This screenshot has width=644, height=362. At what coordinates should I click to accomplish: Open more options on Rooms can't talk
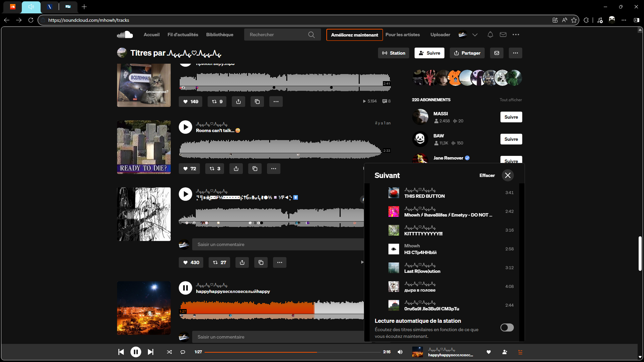click(x=273, y=169)
